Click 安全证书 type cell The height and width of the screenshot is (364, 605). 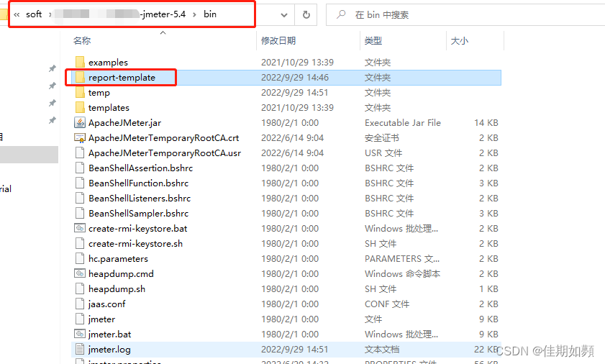coord(381,138)
